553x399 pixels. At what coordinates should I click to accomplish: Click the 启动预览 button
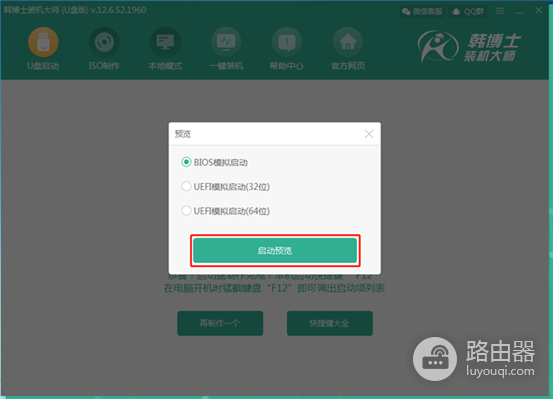point(275,250)
